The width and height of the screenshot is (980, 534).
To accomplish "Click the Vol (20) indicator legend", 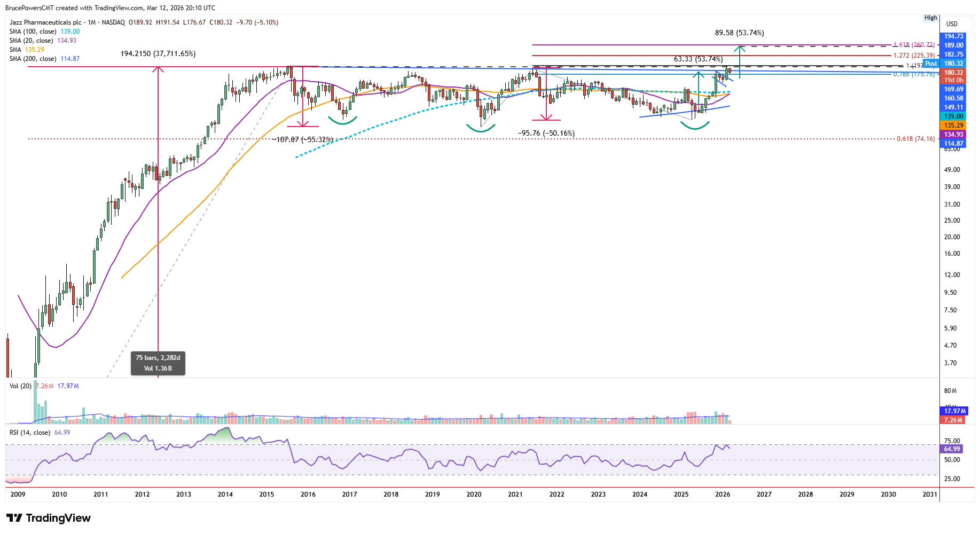I will click(44, 386).
